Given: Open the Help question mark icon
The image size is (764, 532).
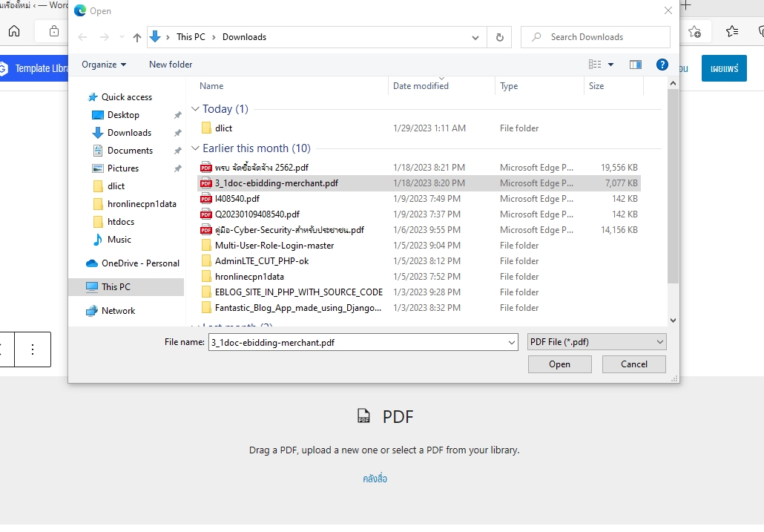Looking at the screenshot, I should coord(662,65).
